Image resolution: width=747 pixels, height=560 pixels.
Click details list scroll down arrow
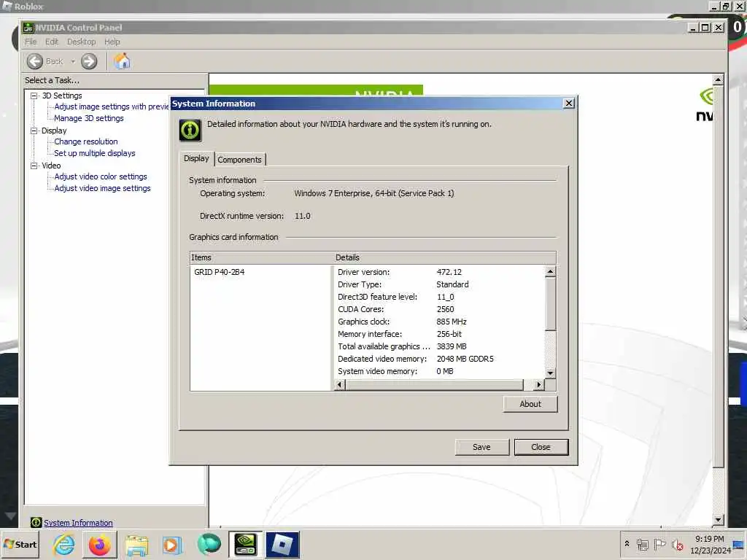[x=550, y=373]
